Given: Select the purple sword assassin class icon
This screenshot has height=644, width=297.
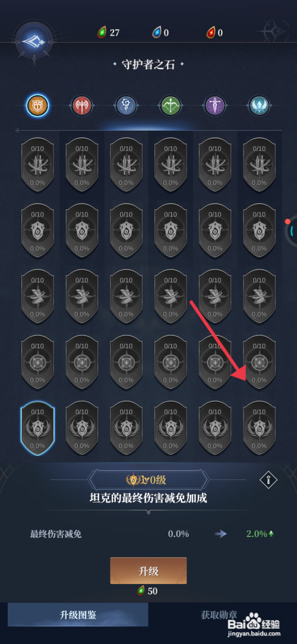Looking at the screenshot, I should [x=215, y=106].
